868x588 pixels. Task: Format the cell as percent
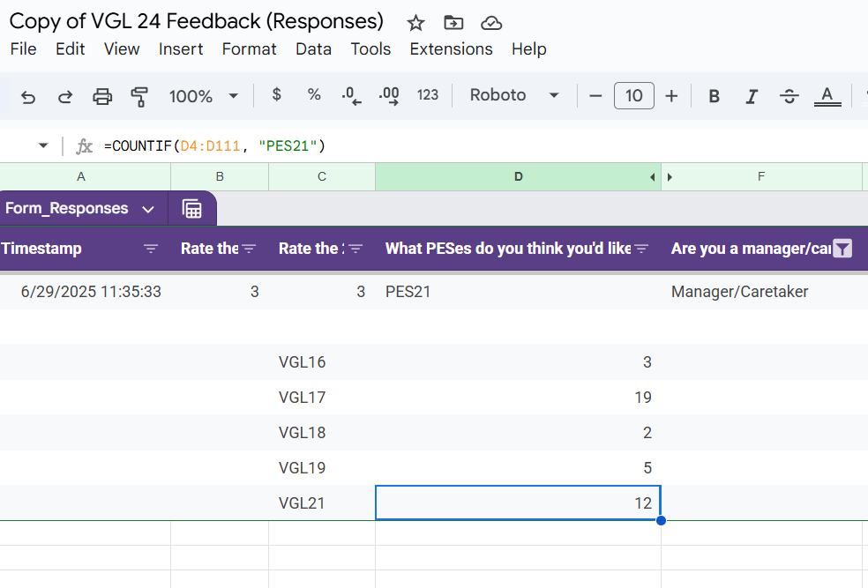point(314,94)
